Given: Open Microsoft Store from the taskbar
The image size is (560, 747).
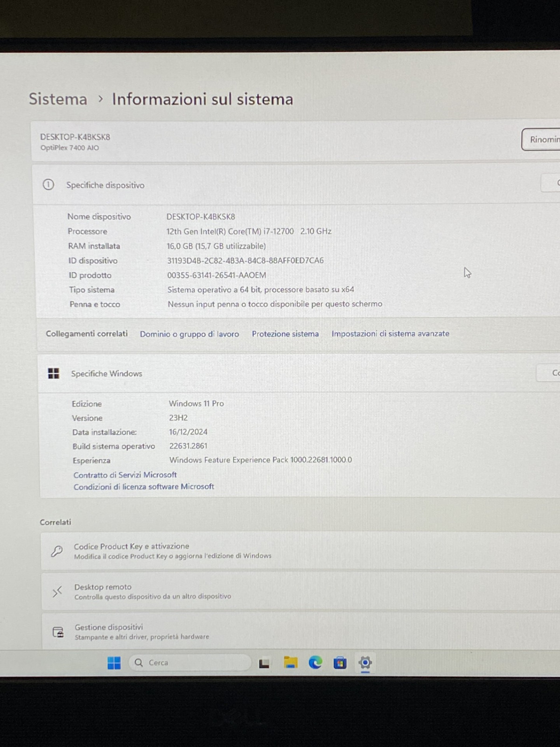Looking at the screenshot, I should coord(340,662).
